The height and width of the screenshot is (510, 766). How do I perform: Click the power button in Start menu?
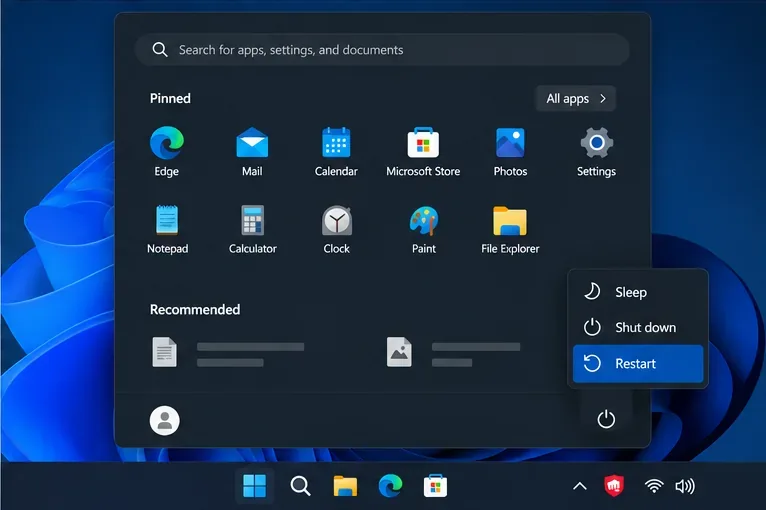click(x=606, y=419)
